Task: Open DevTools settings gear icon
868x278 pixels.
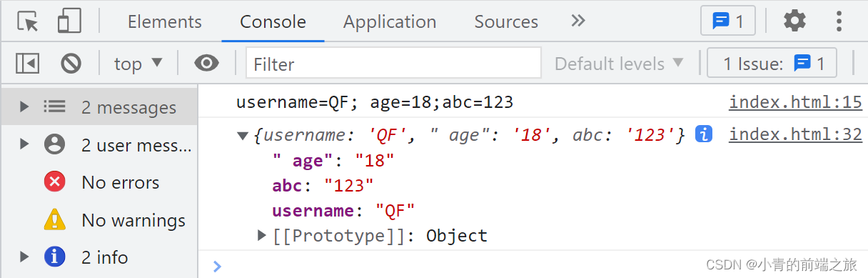Action: pos(794,21)
